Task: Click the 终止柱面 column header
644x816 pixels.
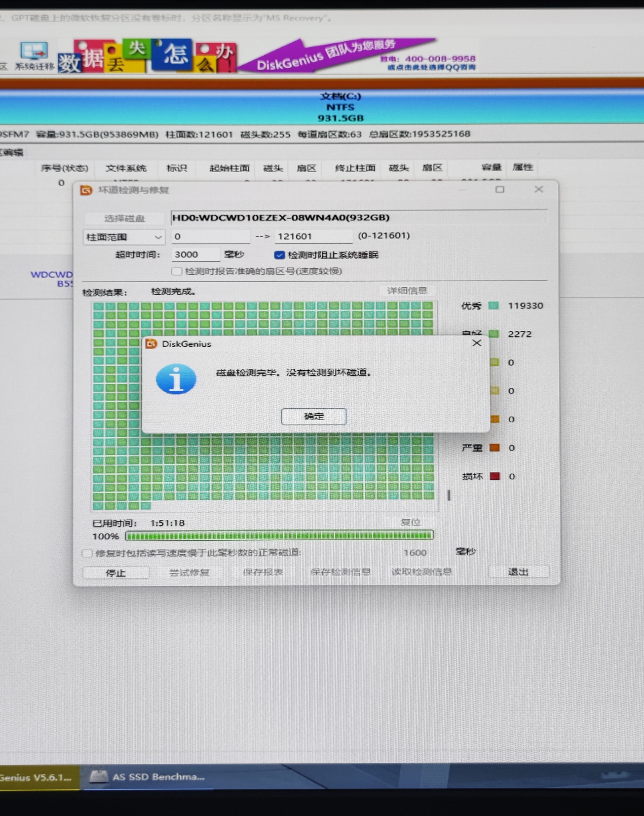Action: tap(355, 168)
